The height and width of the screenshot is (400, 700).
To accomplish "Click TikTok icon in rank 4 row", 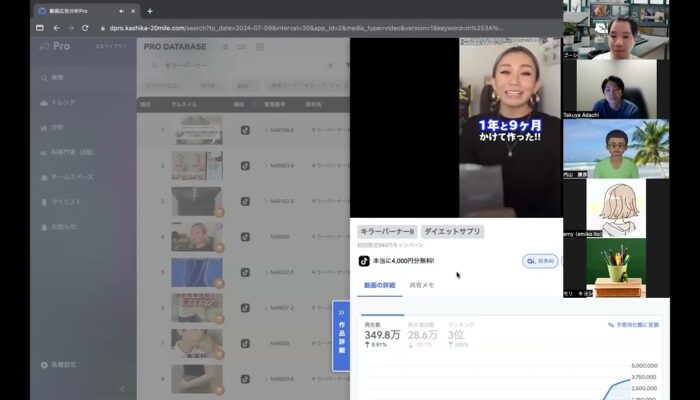I will click(x=245, y=237).
